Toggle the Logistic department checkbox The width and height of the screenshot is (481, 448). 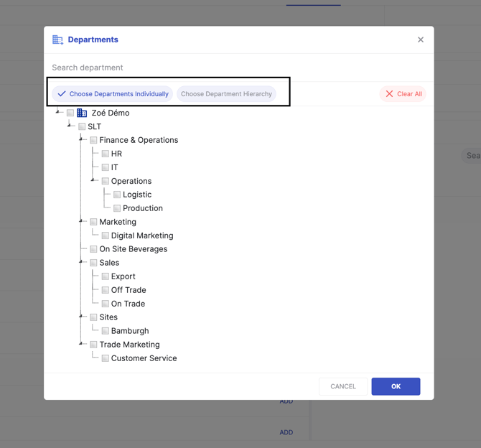point(117,195)
